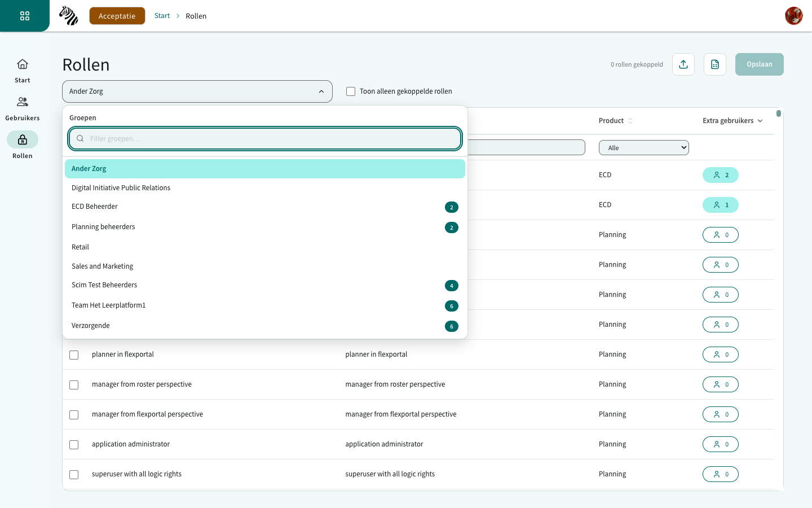Sort by the Product column
The image size is (812, 508).
pos(616,121)
